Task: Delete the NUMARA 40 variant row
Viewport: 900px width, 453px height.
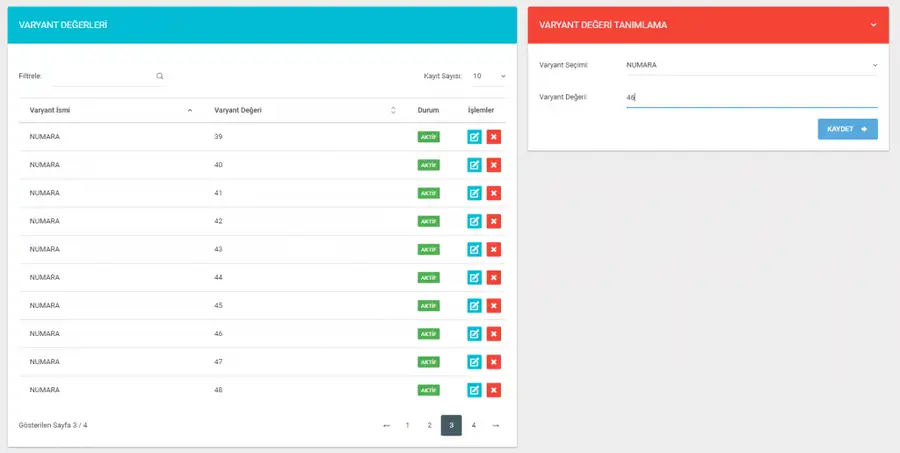Action: (x=494, y=165)
